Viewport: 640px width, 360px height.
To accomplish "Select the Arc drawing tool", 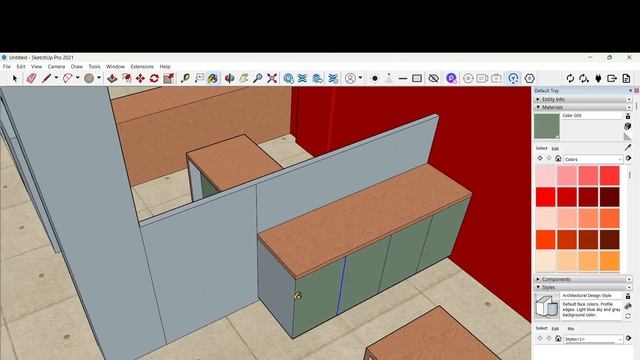I will (x=68, y=78).
